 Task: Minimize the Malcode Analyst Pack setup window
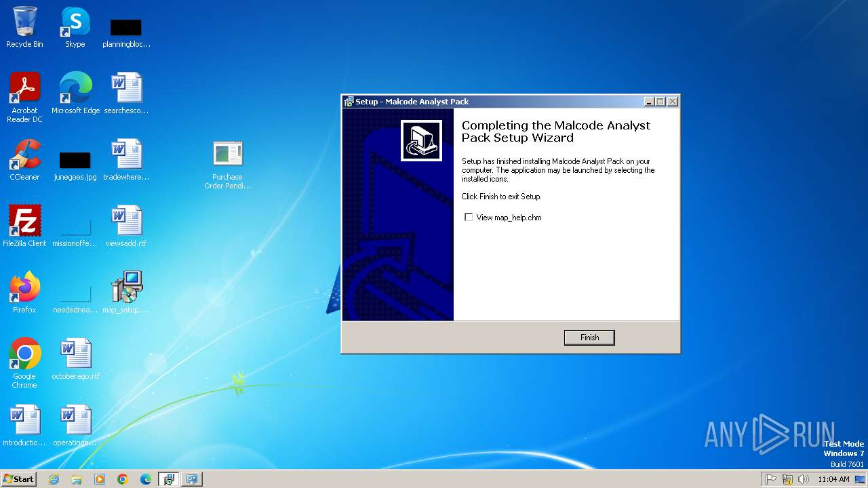pos(649,102)
